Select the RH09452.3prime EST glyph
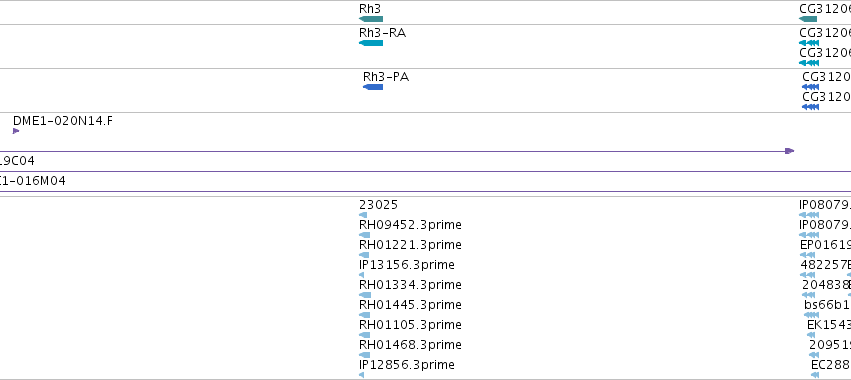 coord(364,235)
